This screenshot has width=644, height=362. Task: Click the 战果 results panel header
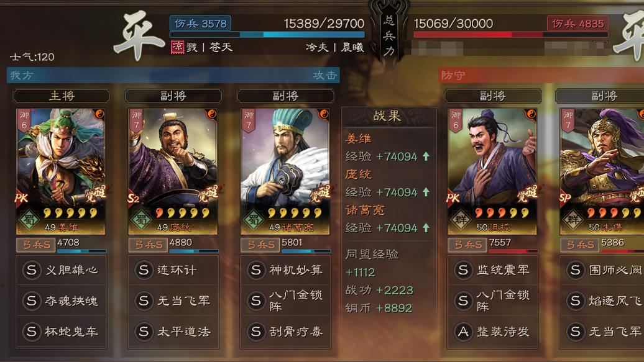click(x=388, y=117)
